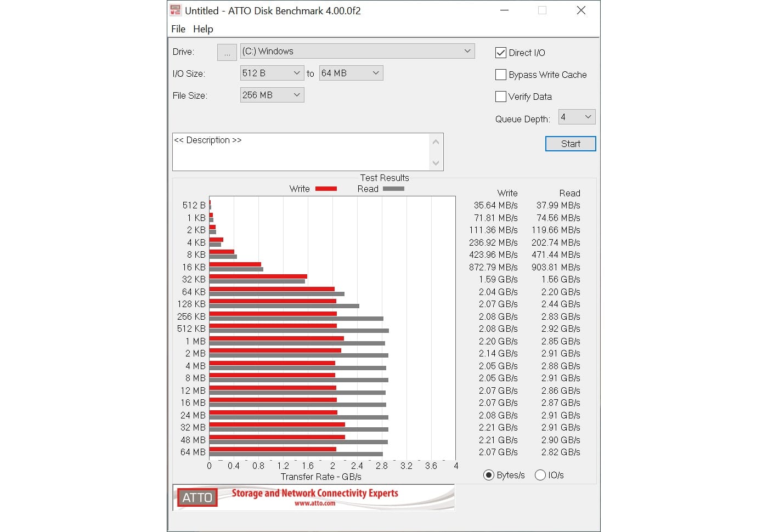Click the www.atto.com link in banner

click(x=315, y=503)
